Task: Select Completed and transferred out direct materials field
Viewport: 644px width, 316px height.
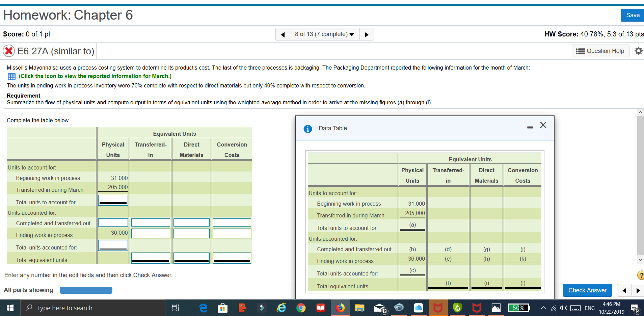Action: [191, 222]
